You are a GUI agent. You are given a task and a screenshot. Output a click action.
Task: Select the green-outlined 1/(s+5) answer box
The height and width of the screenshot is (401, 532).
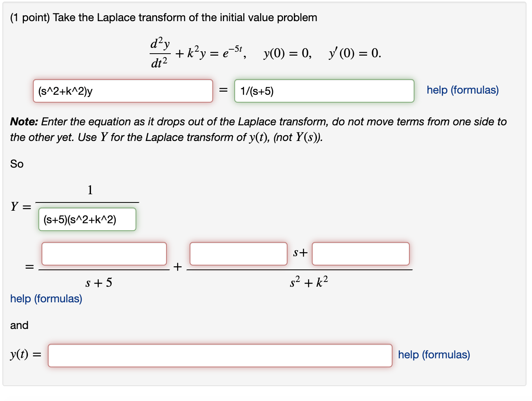tap(324, 91)
